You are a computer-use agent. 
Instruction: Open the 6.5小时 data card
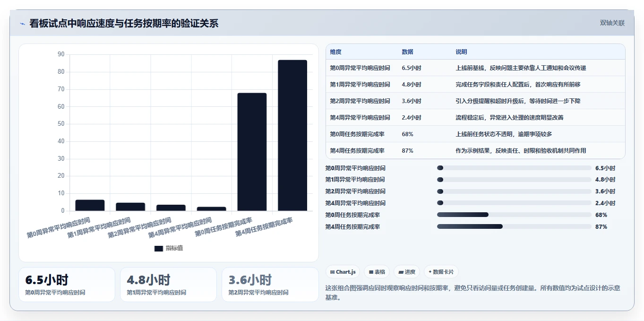pyautogui.click(x=67, y=285)
